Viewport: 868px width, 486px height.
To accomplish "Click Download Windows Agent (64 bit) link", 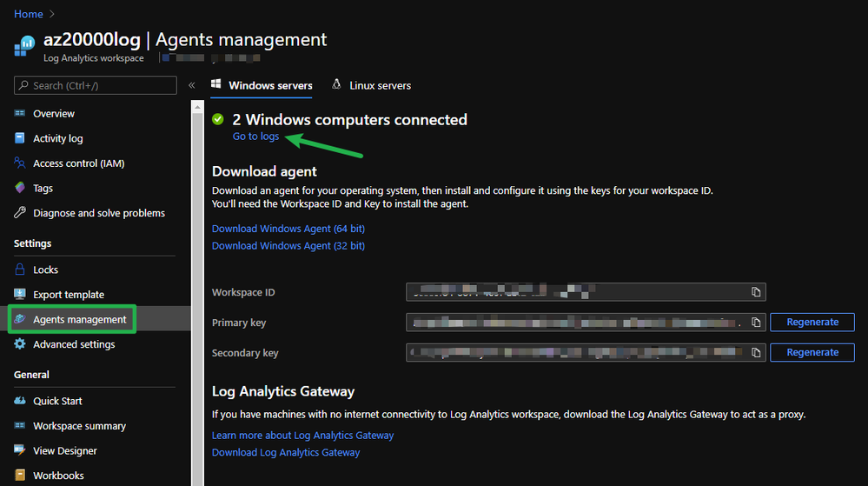I will click(288, 229).
